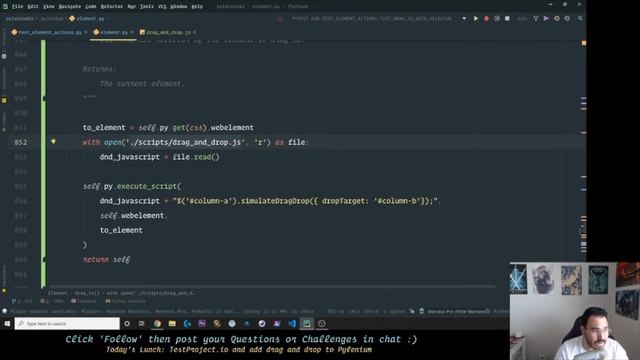Open the Refactor menu
640x360 pixels.
tap(112, 7)
